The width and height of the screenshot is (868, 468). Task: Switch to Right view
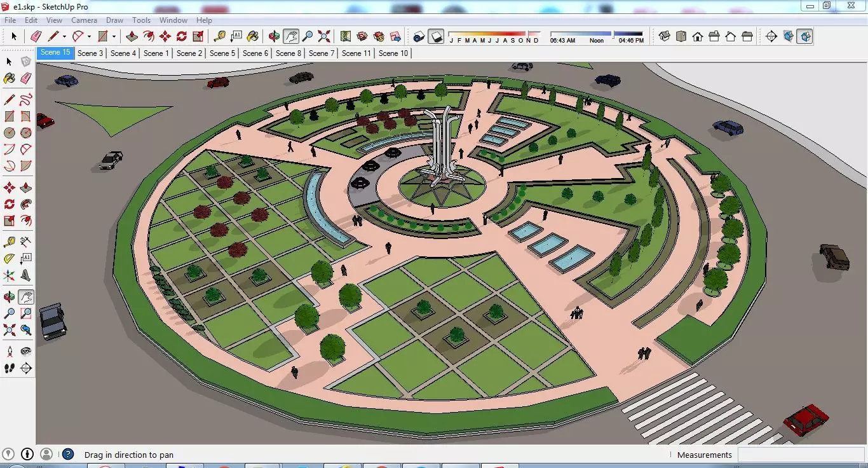click(x=714, y=36)
